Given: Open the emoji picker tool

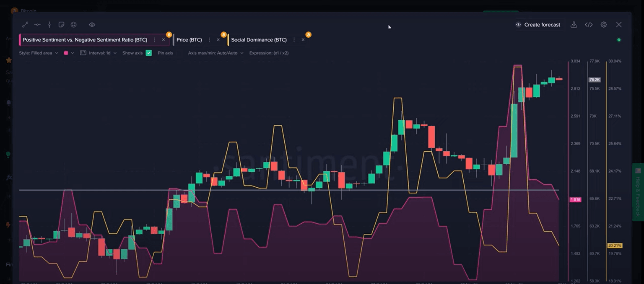Looking at the screenshot, I should (74, 25).
